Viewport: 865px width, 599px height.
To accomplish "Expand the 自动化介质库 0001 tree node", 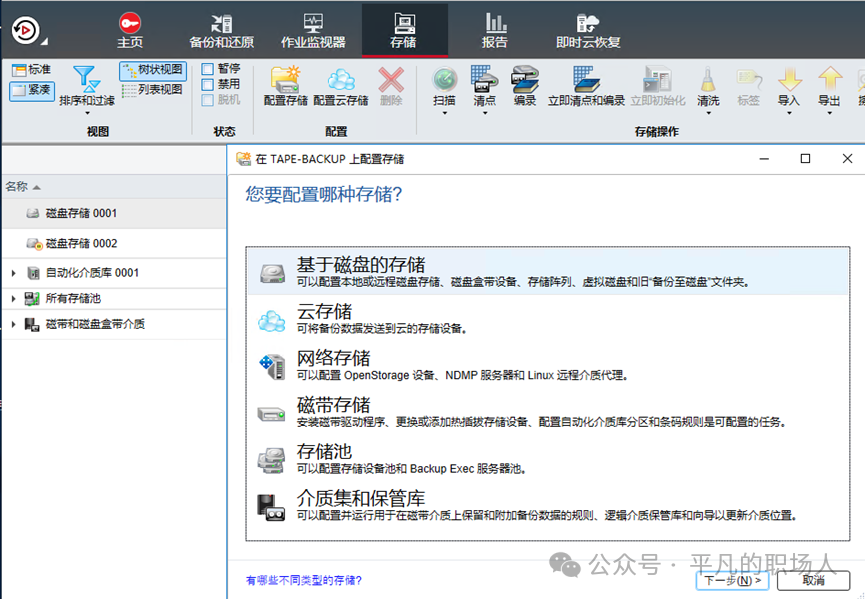I will [13, 273].
